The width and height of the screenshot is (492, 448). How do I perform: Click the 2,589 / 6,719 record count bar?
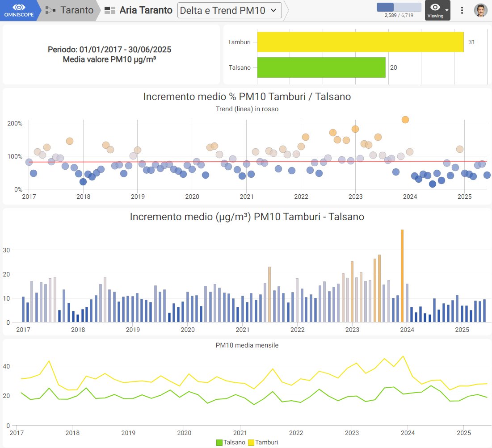tap(399, 7)
